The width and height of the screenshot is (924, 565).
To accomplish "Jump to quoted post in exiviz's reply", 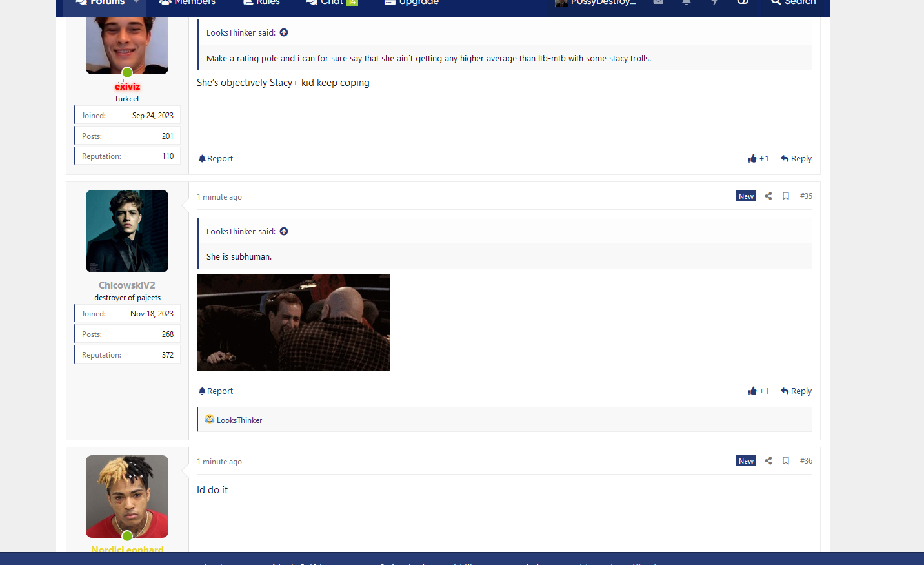I will [x=284, y=33].
